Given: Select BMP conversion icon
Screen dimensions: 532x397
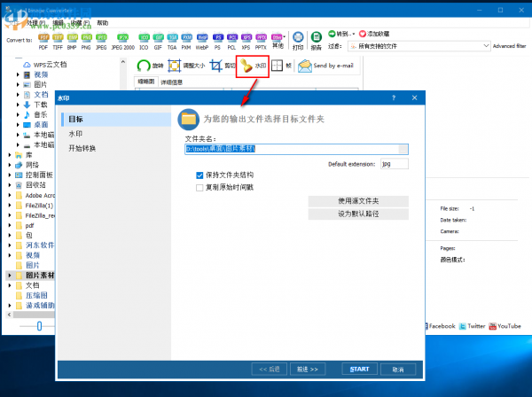Looking at the screenshot, I should click(x=72, y=41).
